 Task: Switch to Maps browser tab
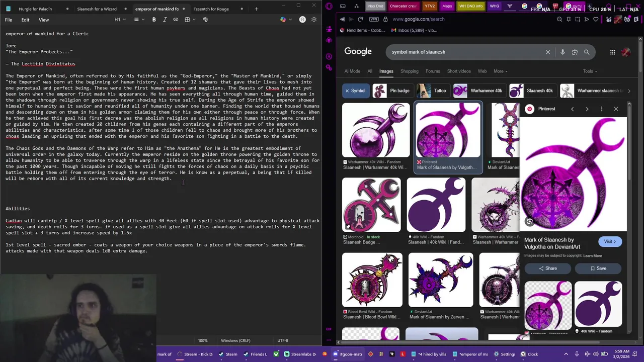(x=447, y=6)
